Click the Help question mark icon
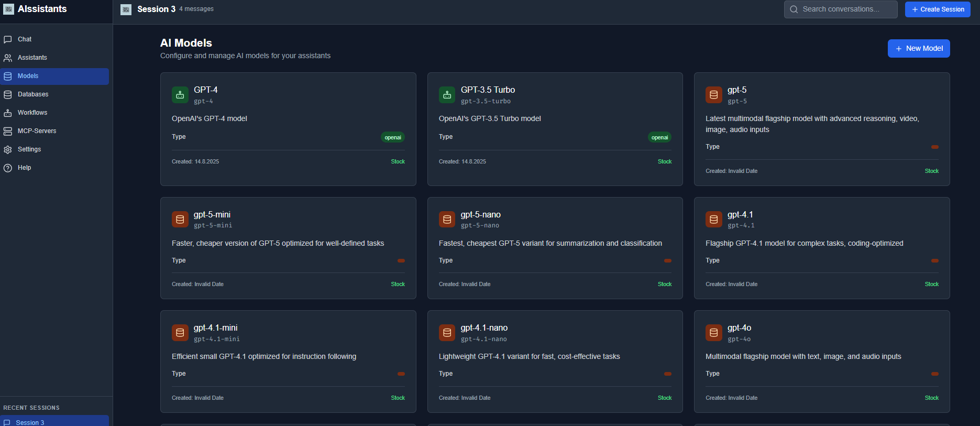Viewport: 980px width, 426px height. (8, 168)
